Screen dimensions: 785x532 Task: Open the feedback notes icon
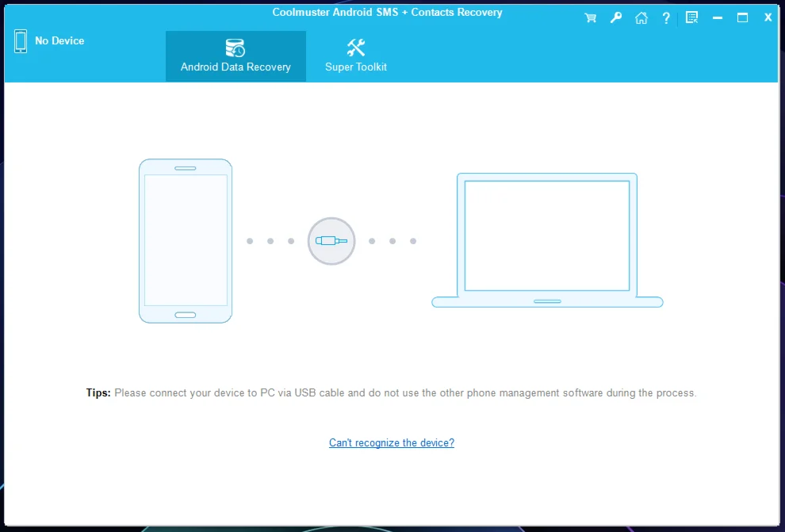692,17
